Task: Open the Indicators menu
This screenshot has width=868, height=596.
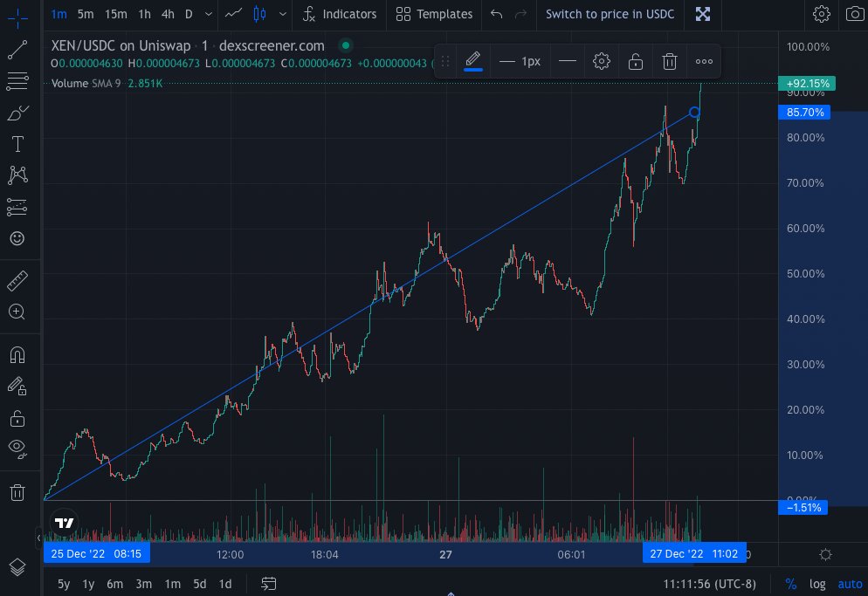Action: [340, 14]
